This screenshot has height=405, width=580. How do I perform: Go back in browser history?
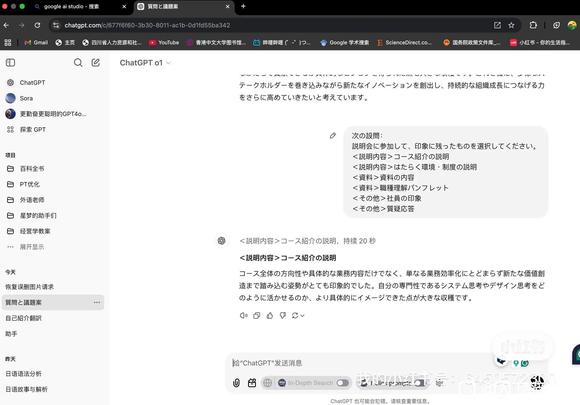coord(6,25)
